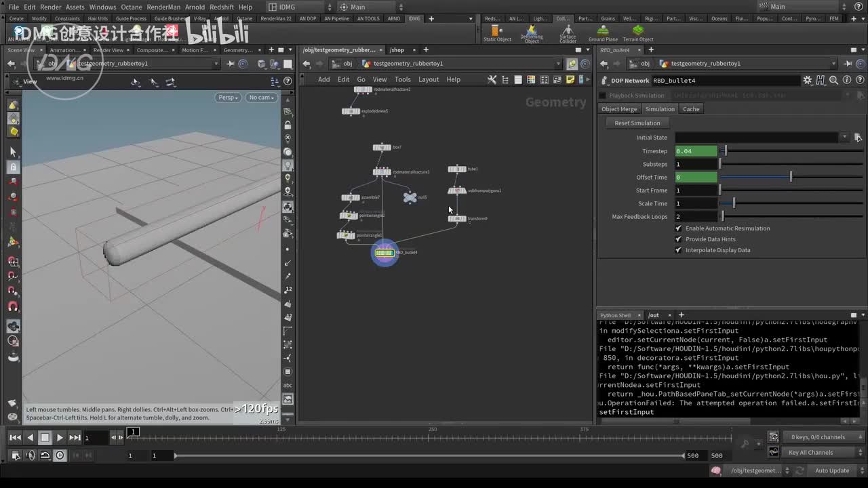Select the Surface Collider shelf tool
This screenshot has width=868, height=488.
568,34
